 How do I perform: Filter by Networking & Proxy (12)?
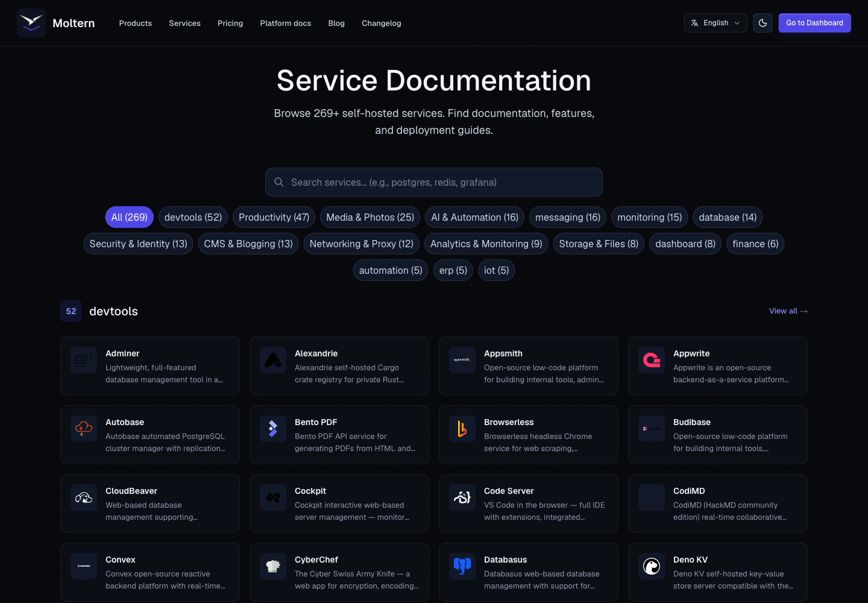point(361,244)
